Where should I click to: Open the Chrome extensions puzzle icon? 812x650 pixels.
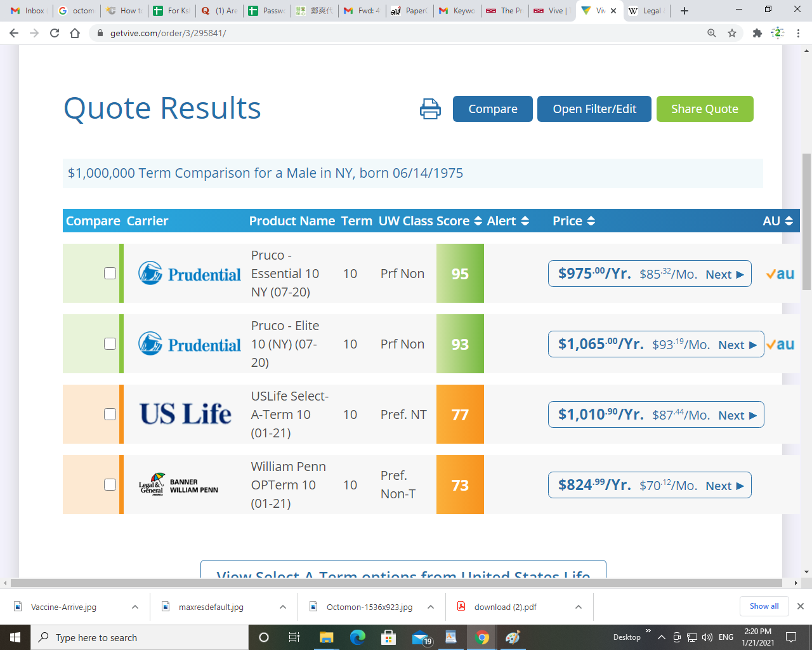[757, 33]
